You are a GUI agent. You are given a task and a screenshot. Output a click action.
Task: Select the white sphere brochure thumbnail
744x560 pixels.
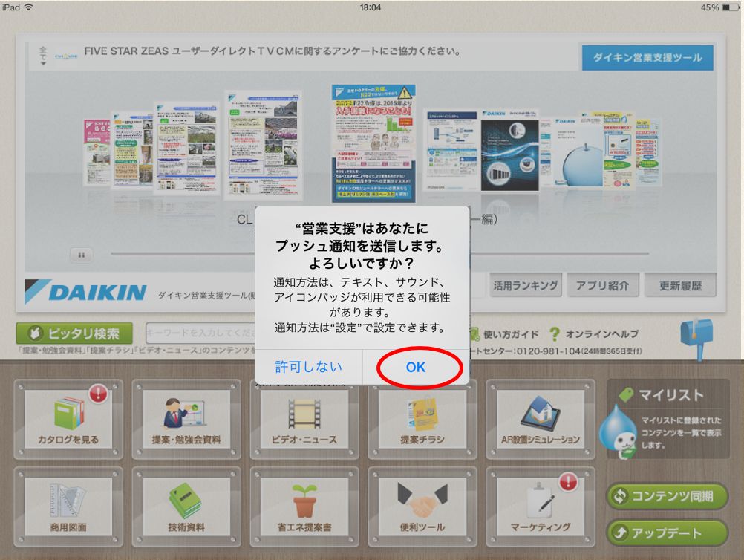click(575, 153)
